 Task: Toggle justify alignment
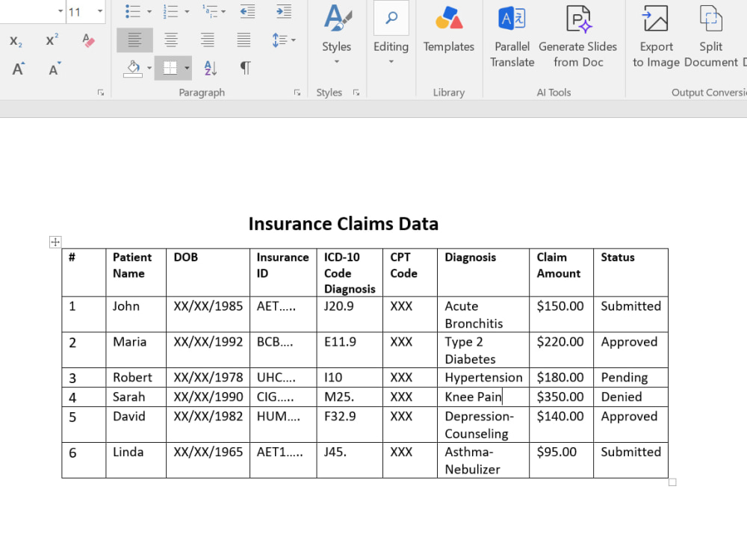tap(244, 40)
